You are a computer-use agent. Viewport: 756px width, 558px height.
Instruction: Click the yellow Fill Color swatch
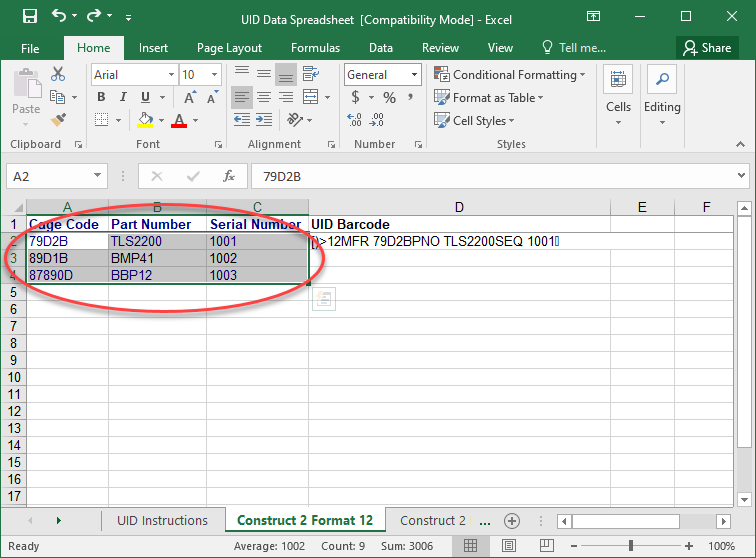coord(146,120)
